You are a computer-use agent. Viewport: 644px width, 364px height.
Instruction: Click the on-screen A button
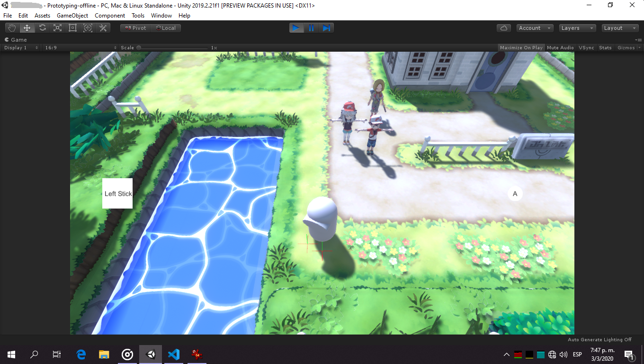coord(515,193)
